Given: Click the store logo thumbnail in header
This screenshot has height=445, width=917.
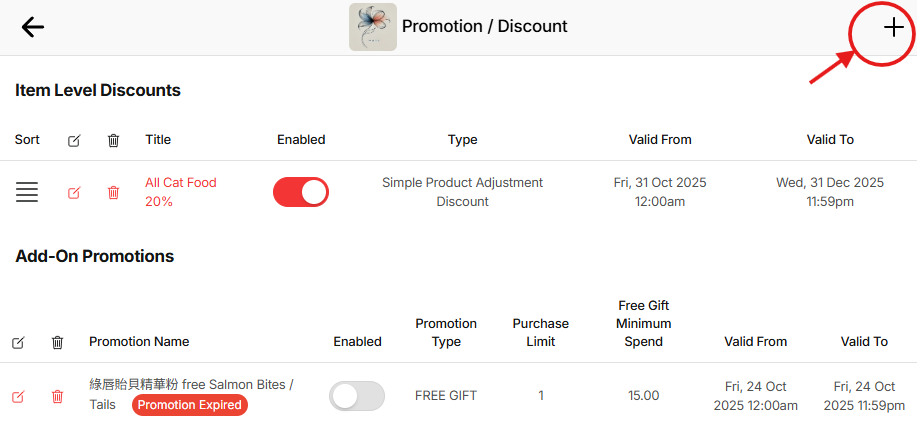Looking at the screenshot, I should (372, 27).
